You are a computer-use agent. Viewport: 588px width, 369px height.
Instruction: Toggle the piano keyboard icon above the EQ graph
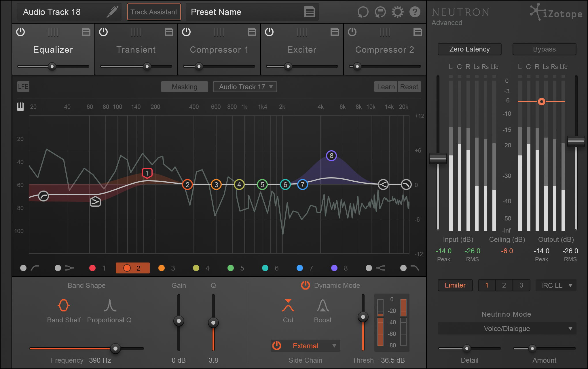tap(20, 107)
